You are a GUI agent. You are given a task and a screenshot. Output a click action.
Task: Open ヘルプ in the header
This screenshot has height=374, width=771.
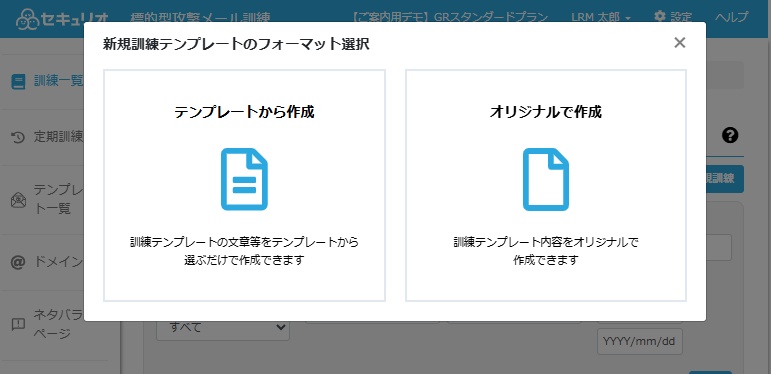tap(731, 17)
